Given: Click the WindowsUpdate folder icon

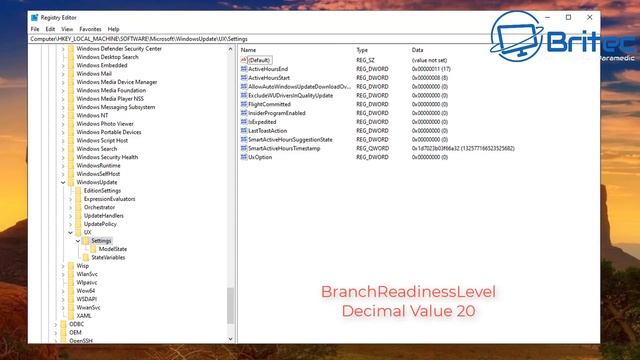Looking at the screenshot, I should click(x=71, y=182).
